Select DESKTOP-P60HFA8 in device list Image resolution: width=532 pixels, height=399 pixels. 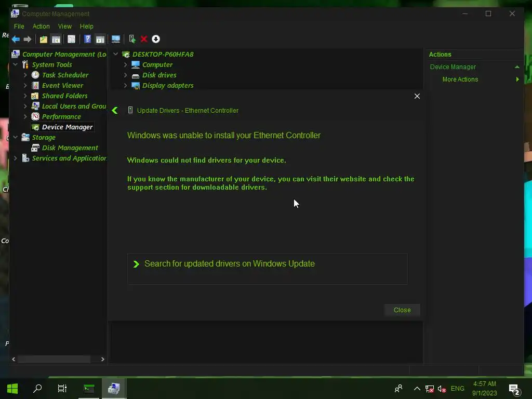[x=163, y=54]
